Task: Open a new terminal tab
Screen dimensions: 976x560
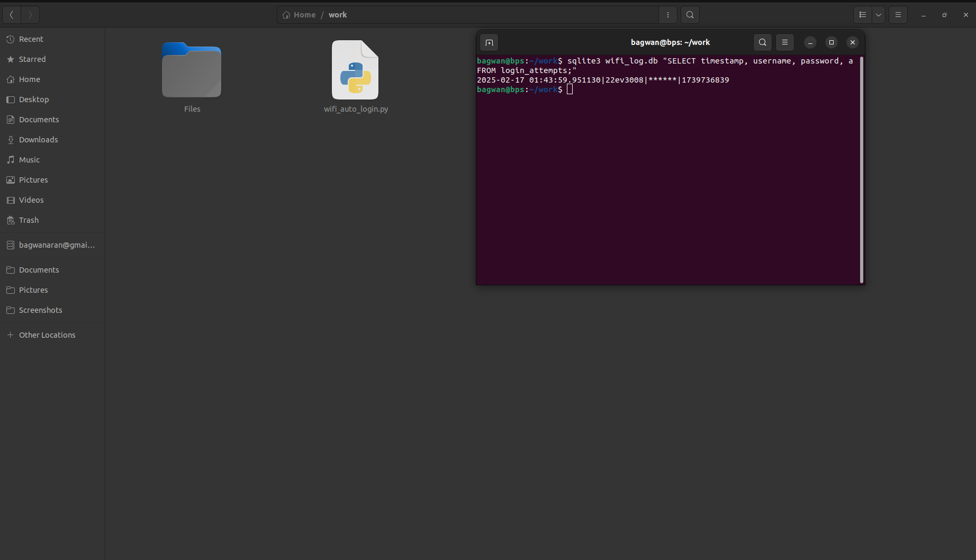Action: (489, 42)
